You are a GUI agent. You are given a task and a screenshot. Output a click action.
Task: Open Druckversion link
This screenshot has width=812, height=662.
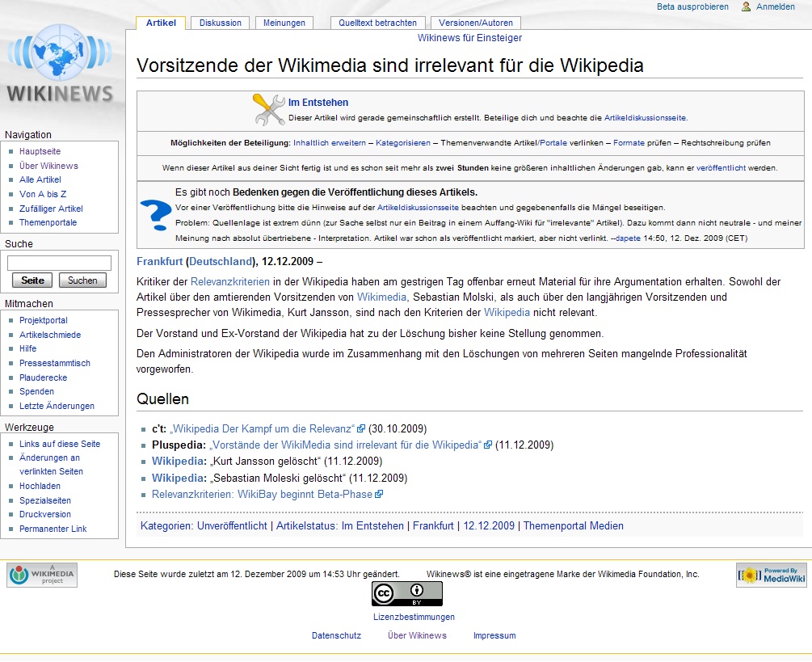click(45, 514)
